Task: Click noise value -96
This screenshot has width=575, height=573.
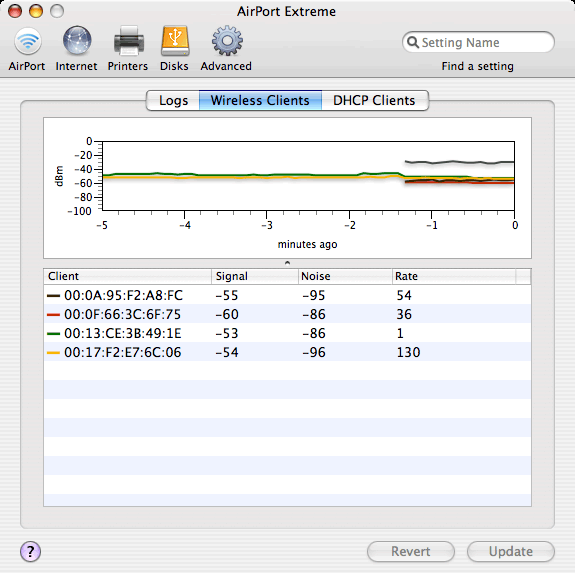Action: (314, 353)
